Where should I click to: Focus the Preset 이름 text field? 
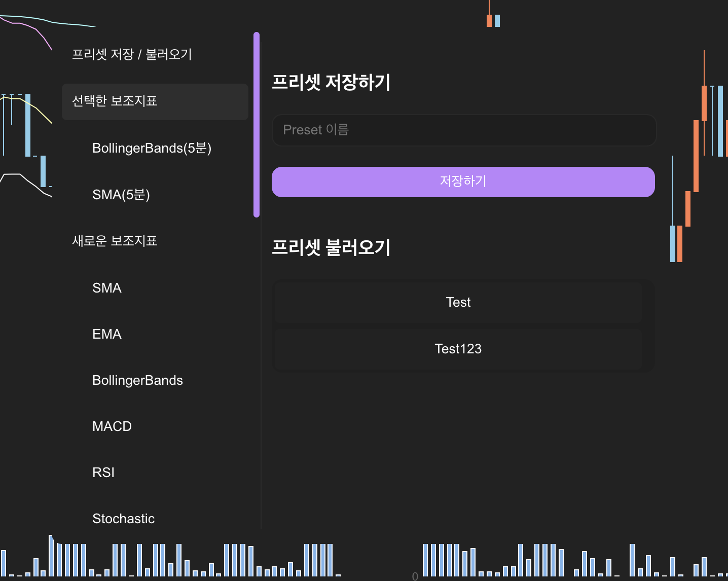[x=464, y=130]
